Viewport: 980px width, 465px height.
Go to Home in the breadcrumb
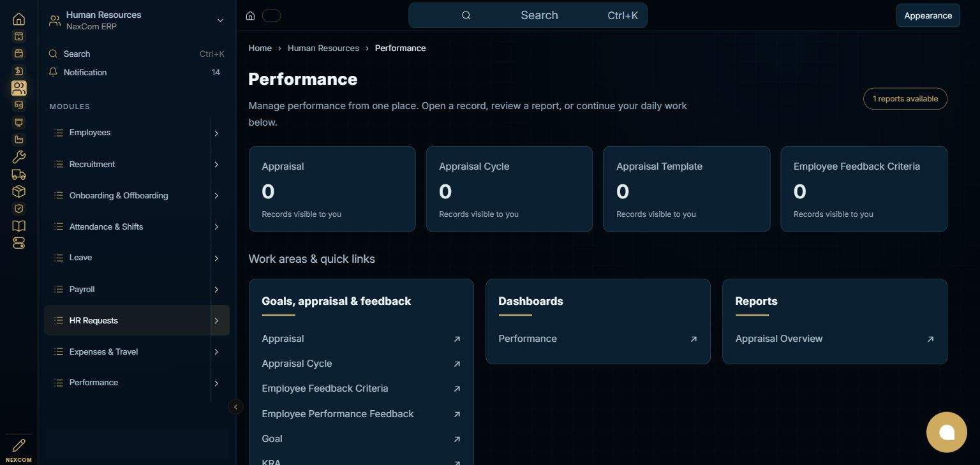[260, 48]
